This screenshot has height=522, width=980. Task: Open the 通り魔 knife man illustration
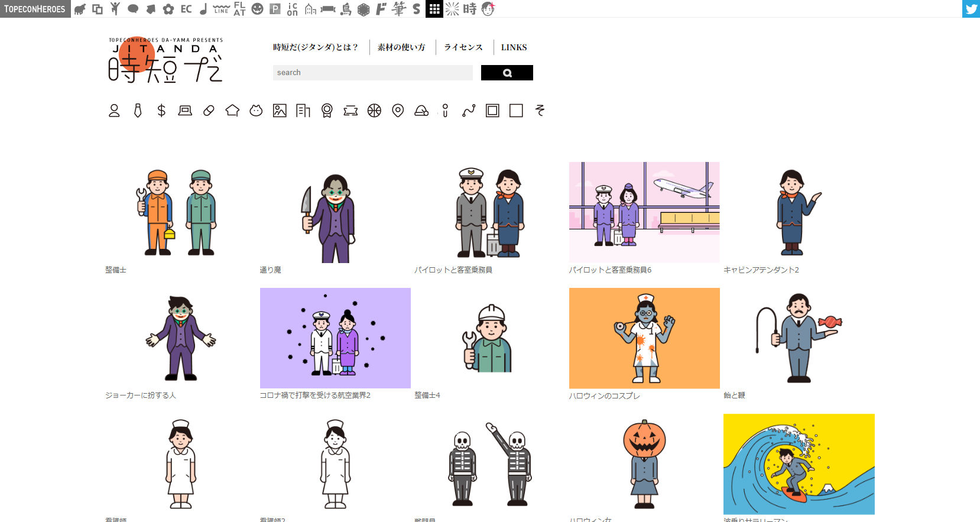pyautogui.click(x=335, y=212)
